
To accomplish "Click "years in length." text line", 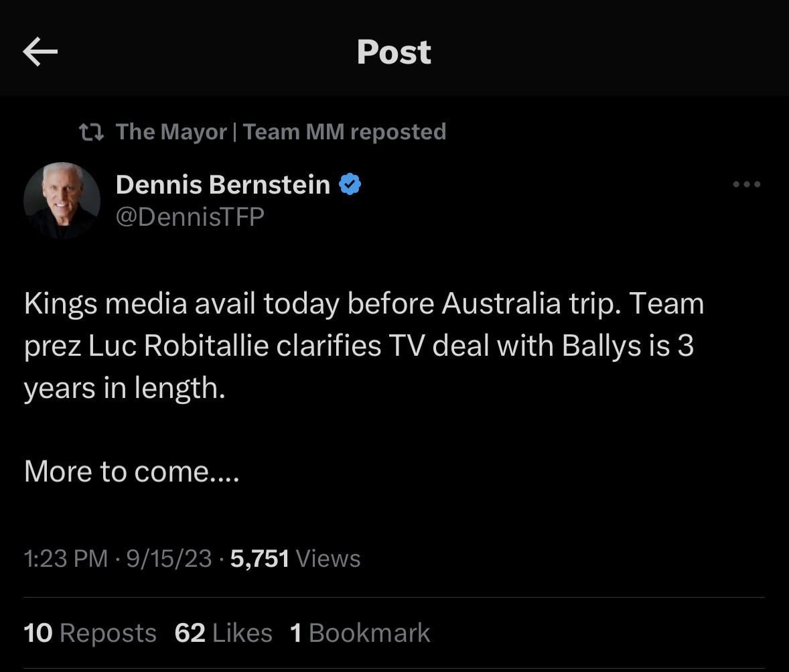I will click(124, 389).
